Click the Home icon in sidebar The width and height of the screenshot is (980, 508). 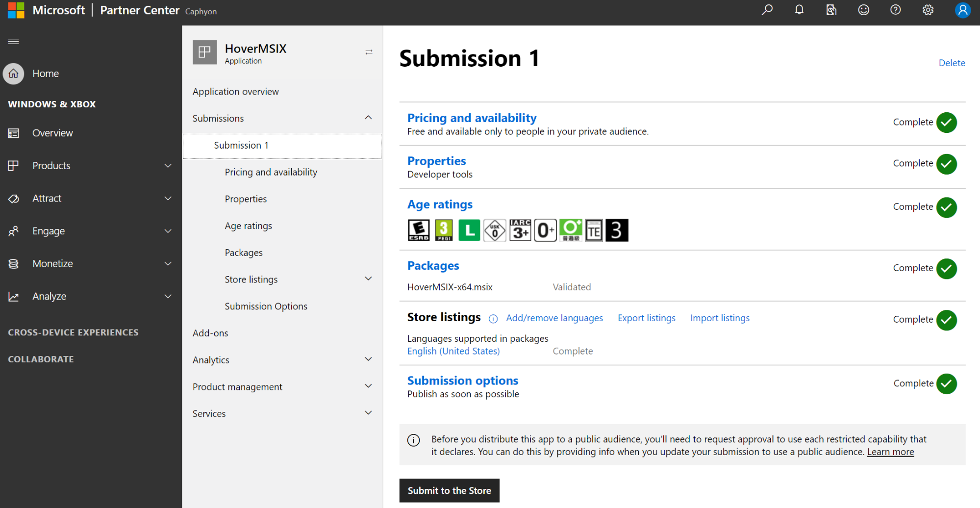(13, 74)
